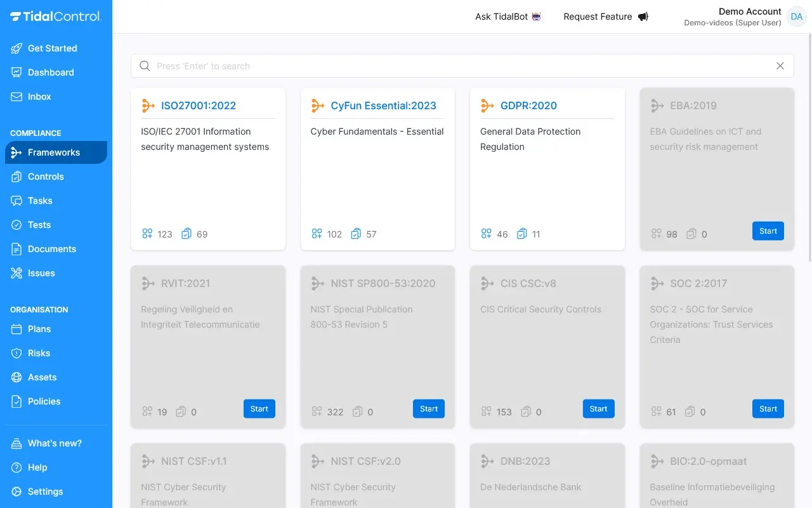Click requirements icon on CyFun card
This screenshot has height=508, width=812.
pos(317,234)
